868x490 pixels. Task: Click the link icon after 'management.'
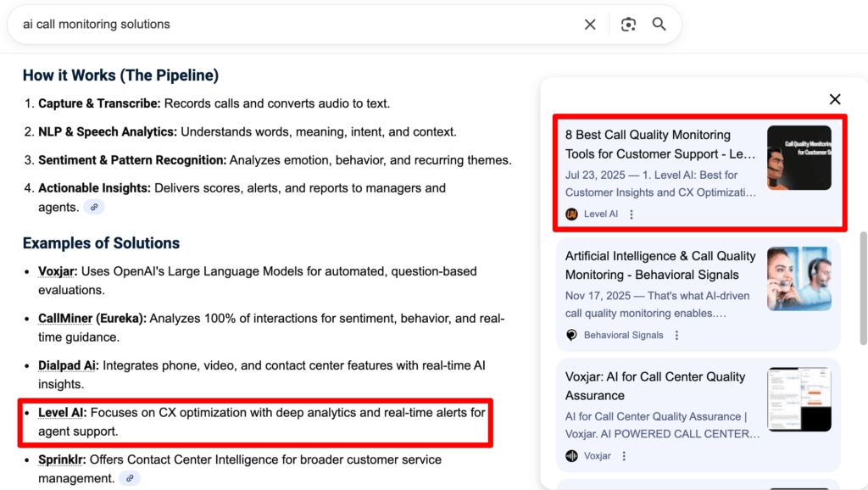(130, 478)
